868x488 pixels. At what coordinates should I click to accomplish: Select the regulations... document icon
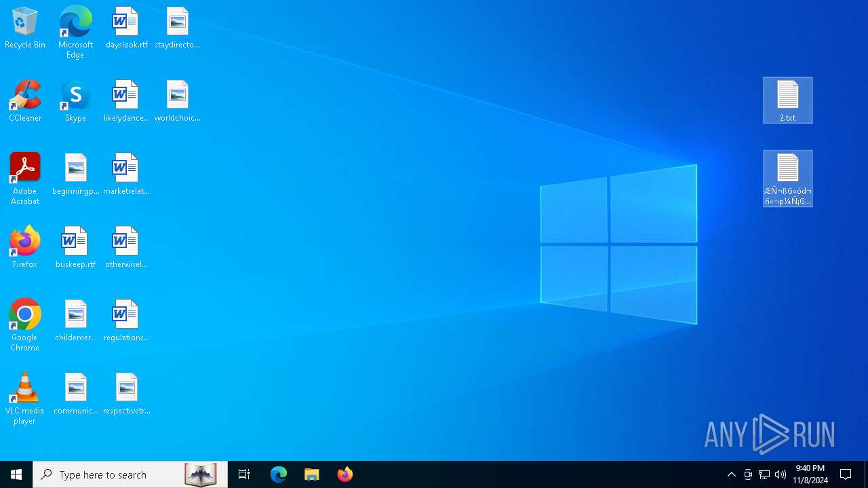point(126,321)
